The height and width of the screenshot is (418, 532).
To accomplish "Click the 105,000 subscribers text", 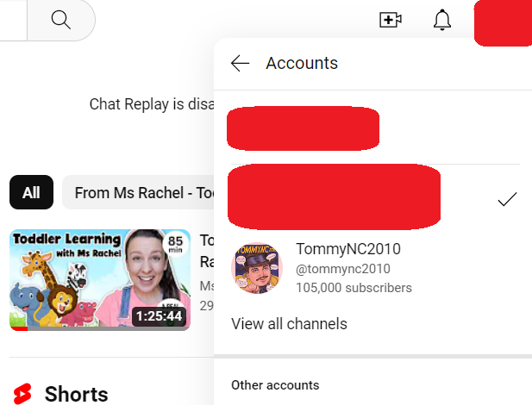I will click(354, 288).
